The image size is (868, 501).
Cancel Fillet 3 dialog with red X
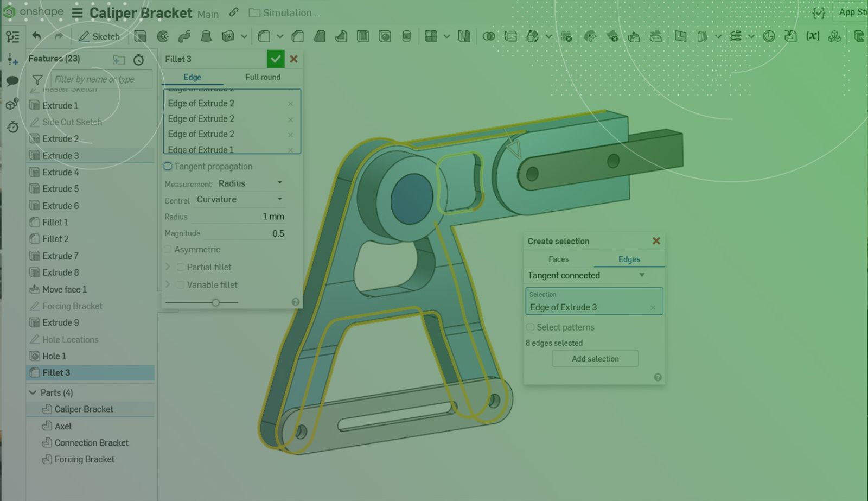[x=293, y=59]
